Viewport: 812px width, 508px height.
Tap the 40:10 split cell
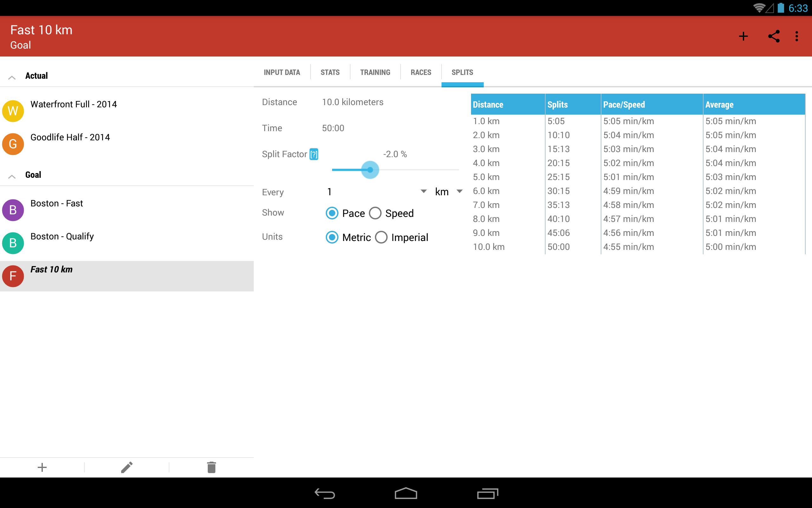559,219
